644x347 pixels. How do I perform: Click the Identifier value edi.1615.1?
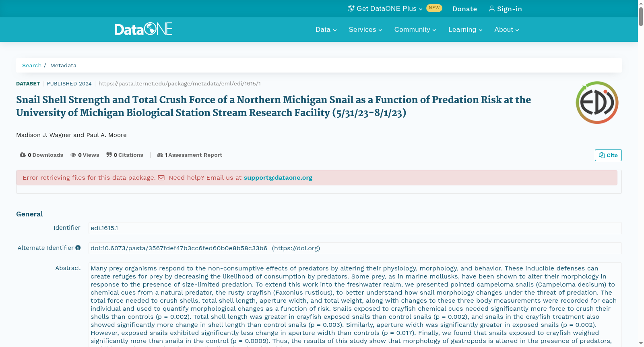pos(104,228)
